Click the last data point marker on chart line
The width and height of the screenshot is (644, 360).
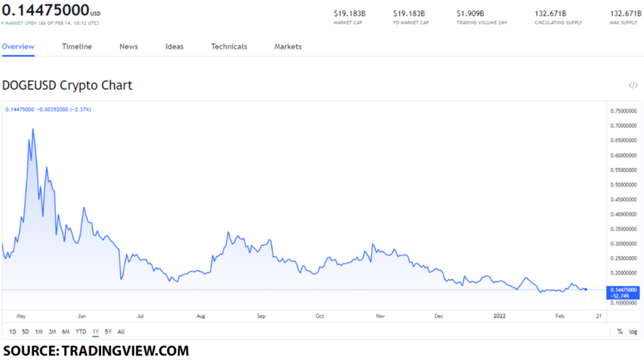pos(586,290)
